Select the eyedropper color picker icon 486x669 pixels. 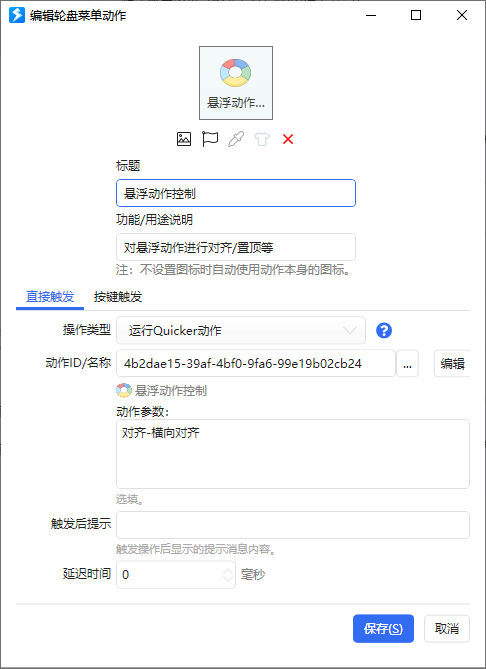tap(236, 139)
